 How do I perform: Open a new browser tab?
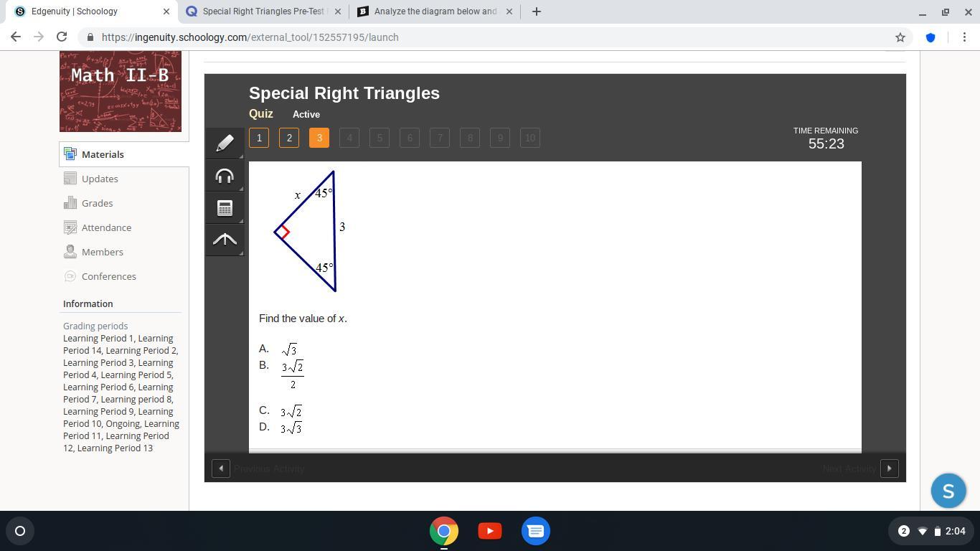[x=536, y=11]
